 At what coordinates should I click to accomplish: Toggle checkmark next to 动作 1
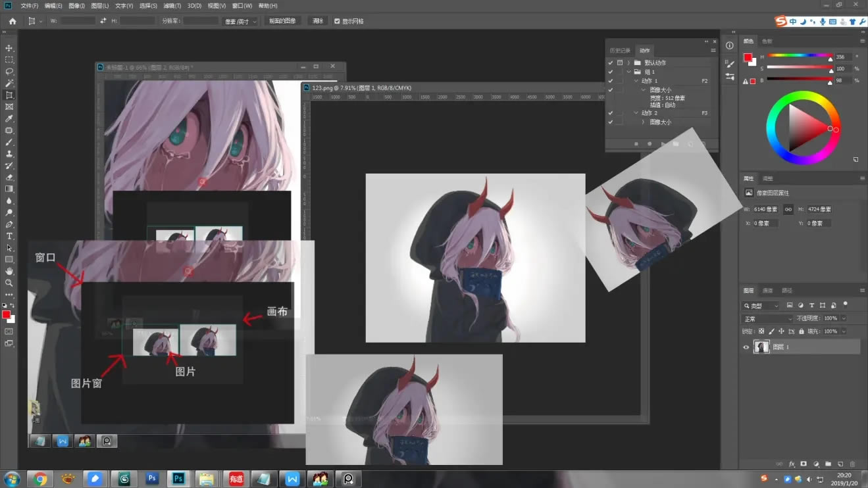pos(611,80)
